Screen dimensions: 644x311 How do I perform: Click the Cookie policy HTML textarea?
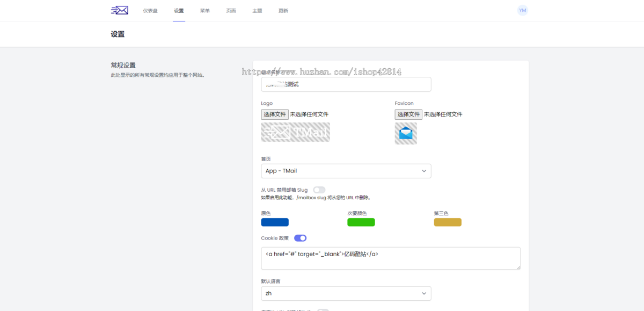pos(391,258)
